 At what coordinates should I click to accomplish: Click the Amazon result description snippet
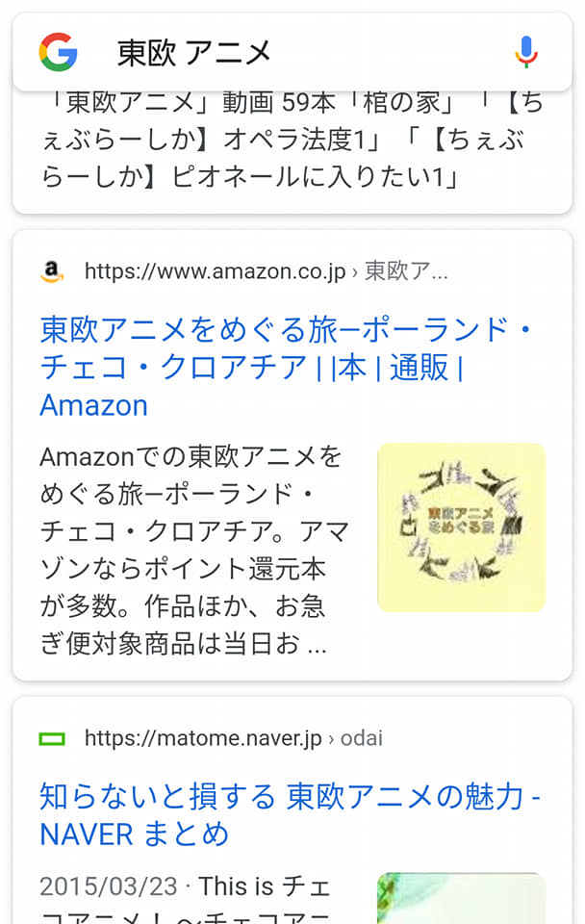point(195,551)
